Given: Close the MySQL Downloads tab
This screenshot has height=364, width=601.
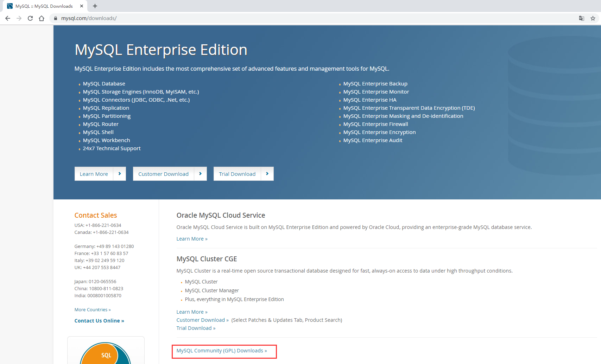Looking at the screenshot, I should coord(82,6).
